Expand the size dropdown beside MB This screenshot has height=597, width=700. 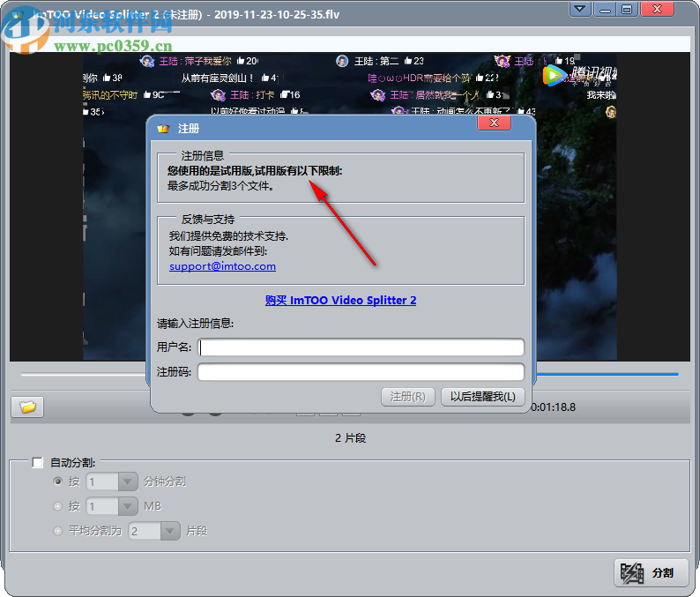click(x=128, y=506)
